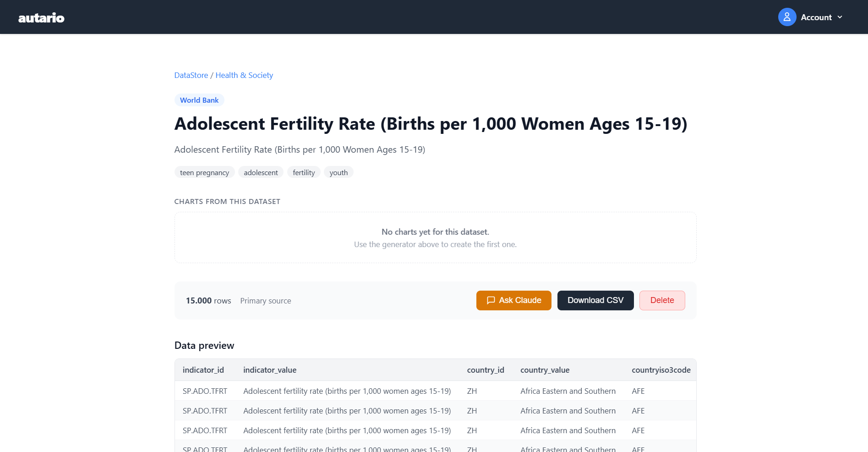Open Health & Society breadcrumb link
The height and width of the screenshot is (452, 868).
point(244,75)
